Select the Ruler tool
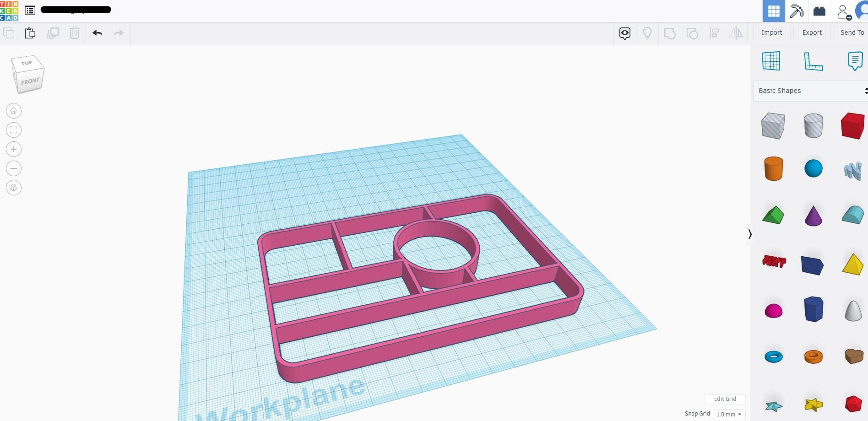This screenshot has width=868, height=421. (813, 61)
